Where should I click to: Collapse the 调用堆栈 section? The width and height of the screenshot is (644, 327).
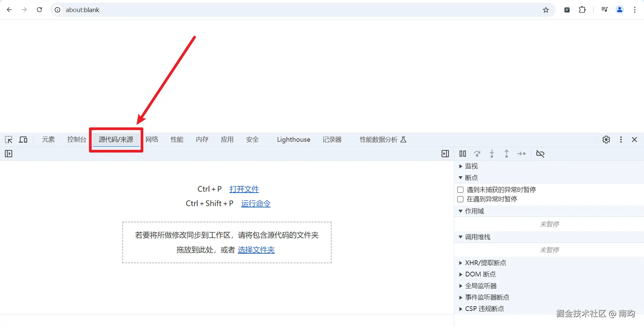pyautogui.click(x=460, y=237)
